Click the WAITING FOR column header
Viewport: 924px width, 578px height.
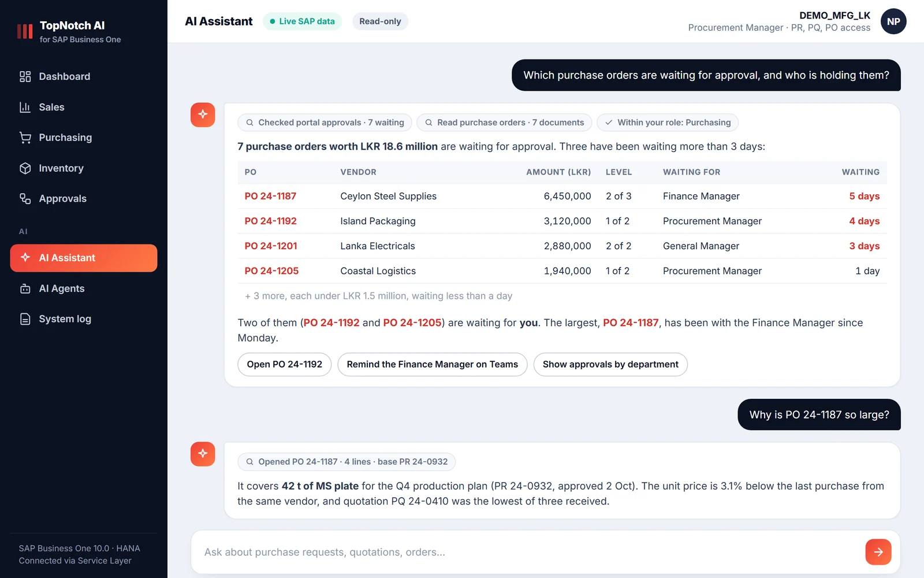pos(692,172)
